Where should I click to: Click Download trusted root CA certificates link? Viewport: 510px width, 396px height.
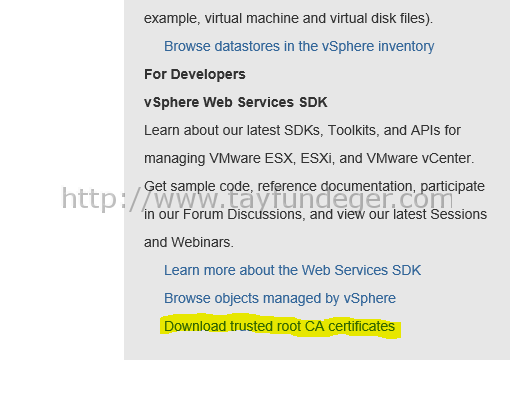click(279, 326)
